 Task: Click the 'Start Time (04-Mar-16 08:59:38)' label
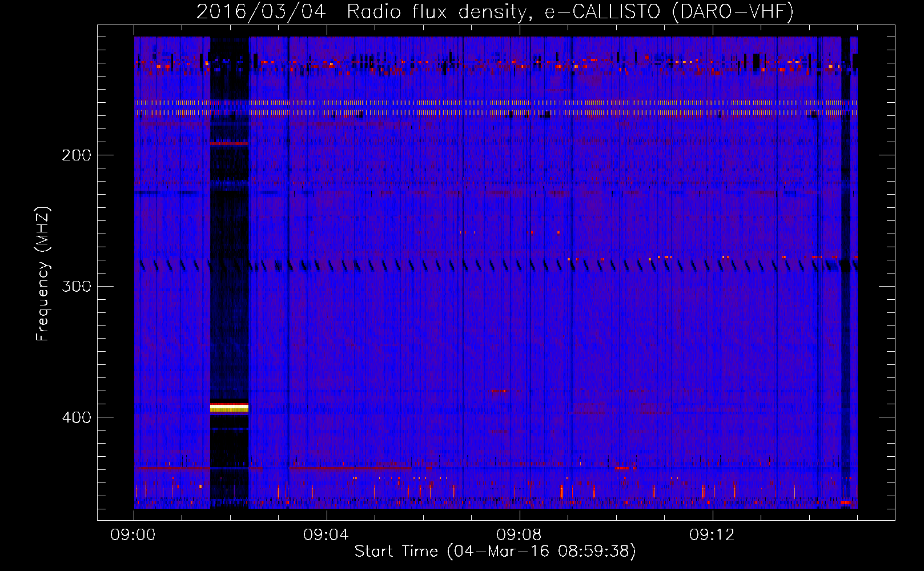495,552
